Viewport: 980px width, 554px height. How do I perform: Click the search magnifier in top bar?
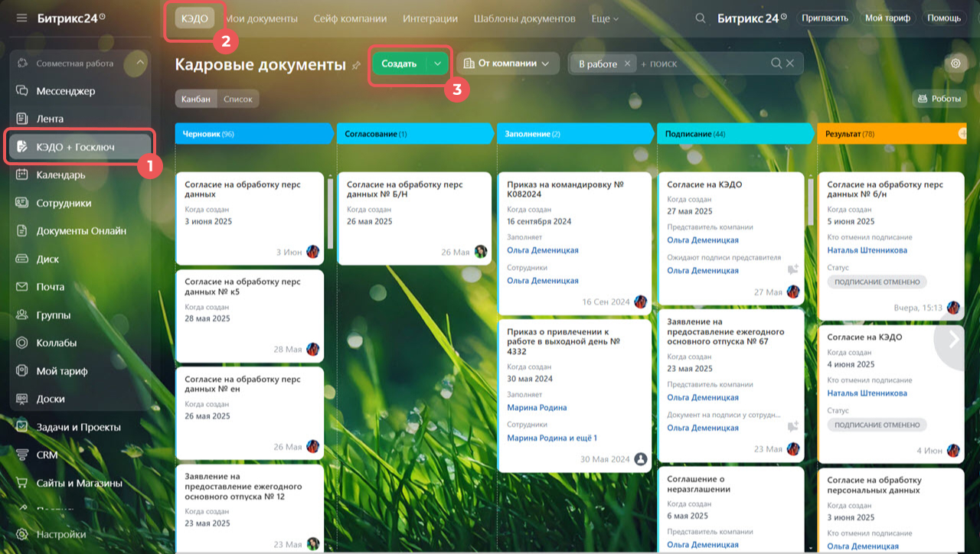(x=700, y=18)
